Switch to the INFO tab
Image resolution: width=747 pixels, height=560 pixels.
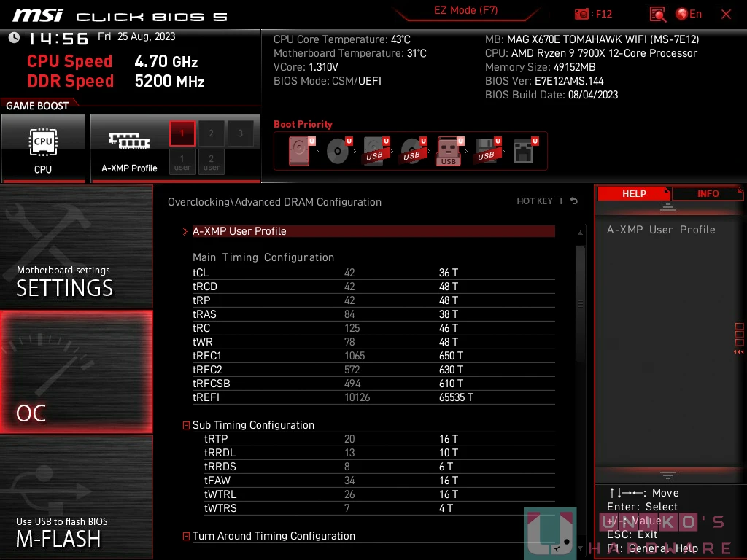click(x=708, y=194)
